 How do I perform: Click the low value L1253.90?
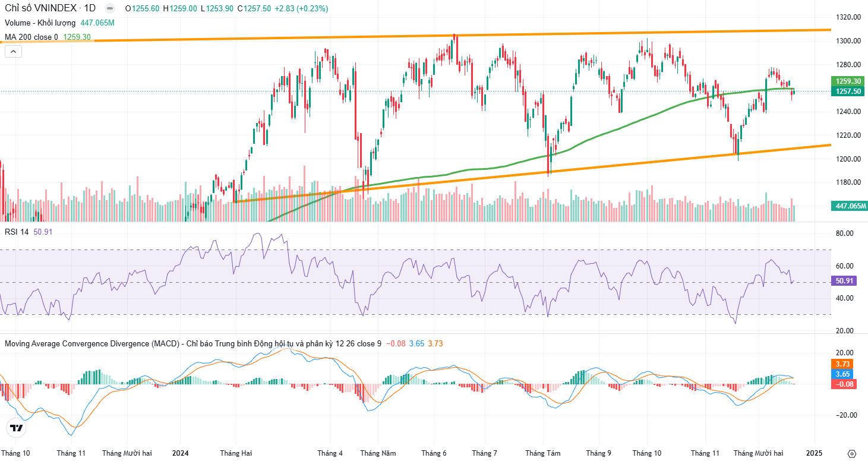(x=217, y=8)
